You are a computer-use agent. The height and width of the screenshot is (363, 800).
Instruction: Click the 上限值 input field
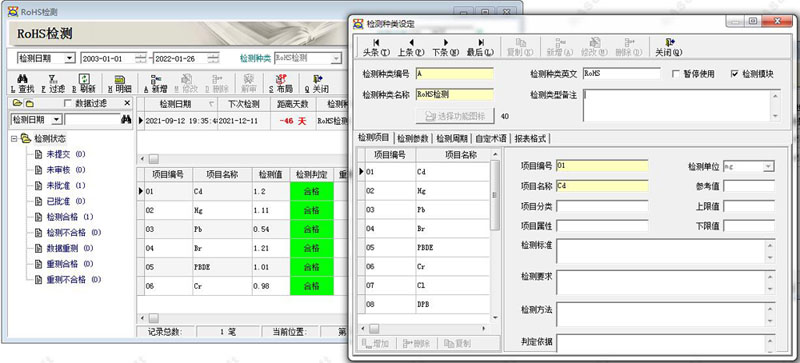(x=748, y=206)
